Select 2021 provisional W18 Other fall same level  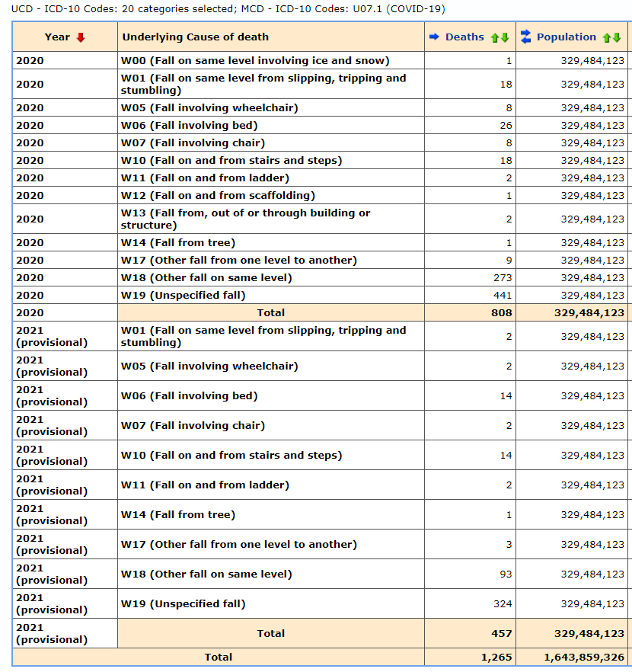tap(206, 574)
